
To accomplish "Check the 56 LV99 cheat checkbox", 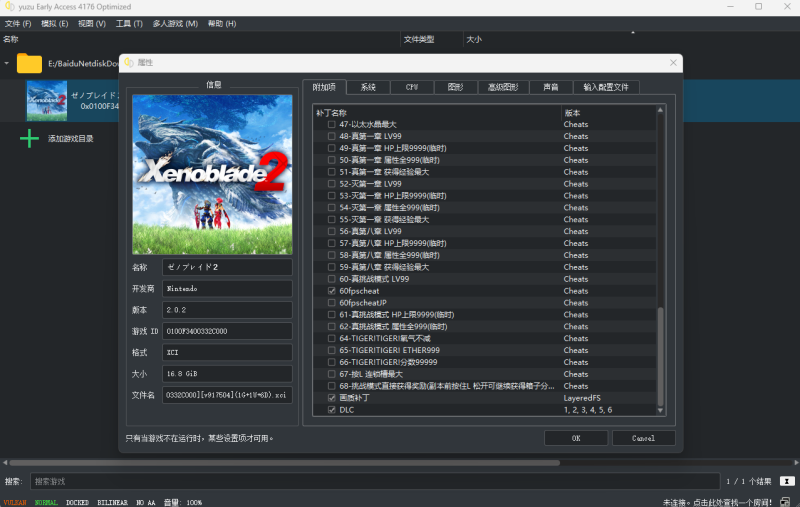I will click(332, 232).
